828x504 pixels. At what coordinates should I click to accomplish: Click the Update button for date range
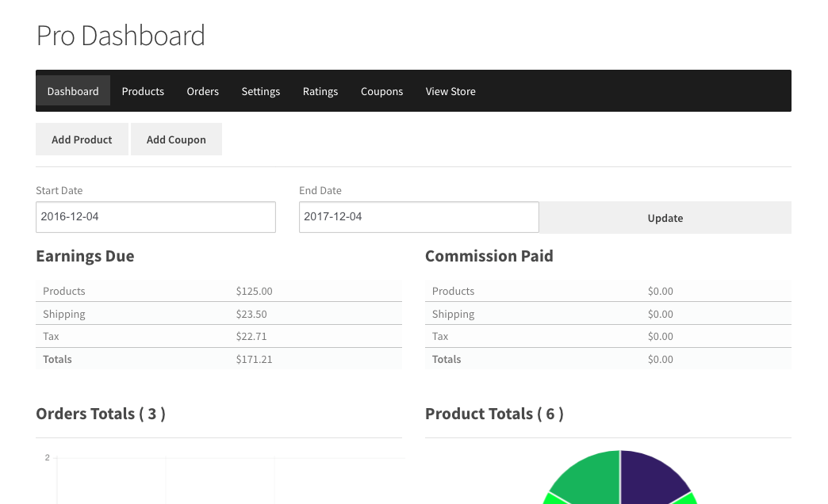point(665,218)
